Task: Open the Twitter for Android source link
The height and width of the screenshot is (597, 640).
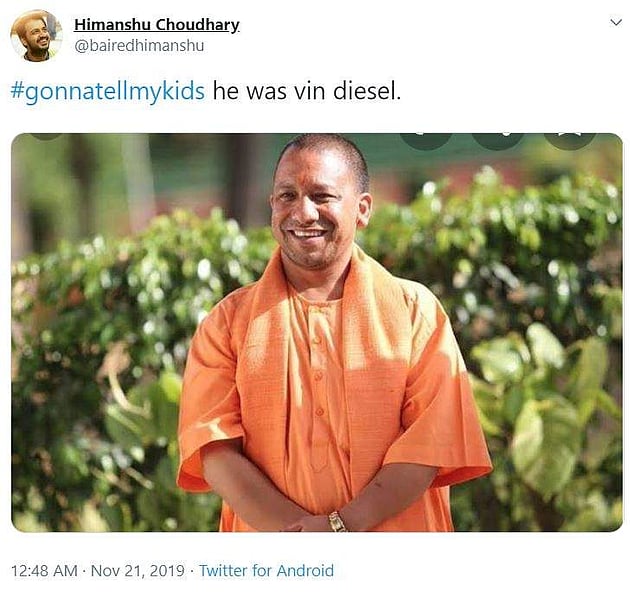Action: tap(267, 570)
